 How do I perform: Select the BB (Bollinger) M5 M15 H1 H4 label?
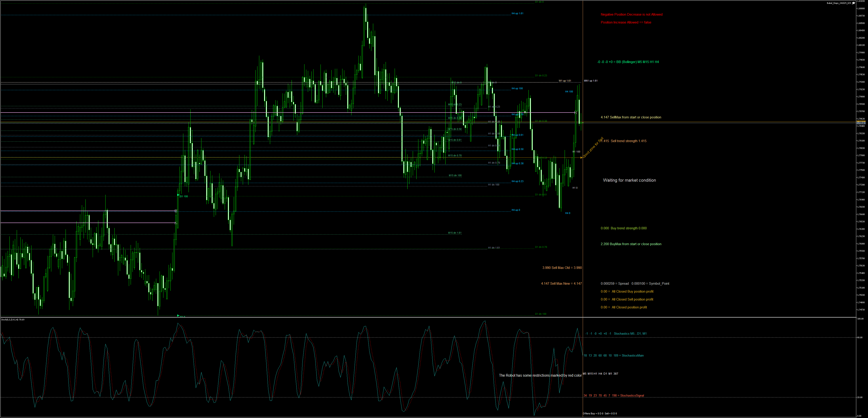coord(628,62)
